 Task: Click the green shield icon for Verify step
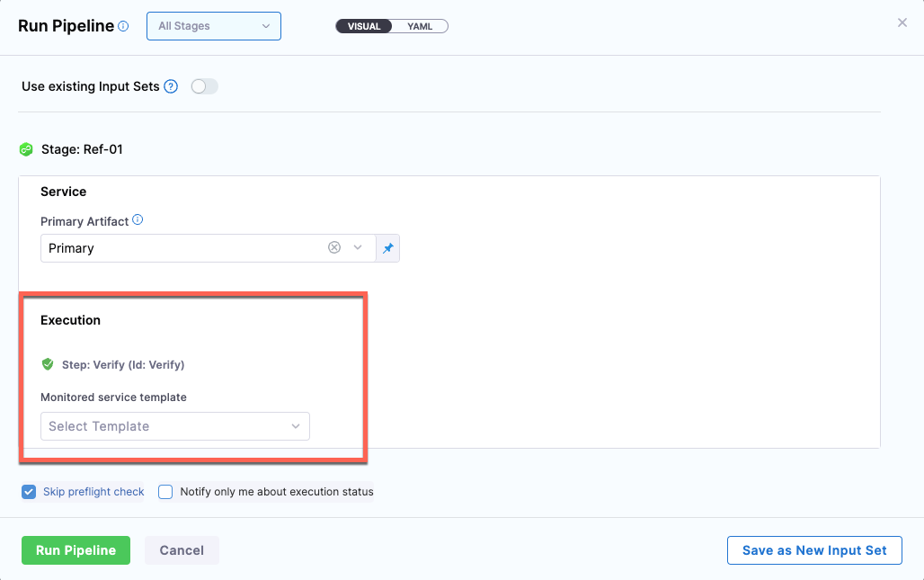(x=48, y=364)
